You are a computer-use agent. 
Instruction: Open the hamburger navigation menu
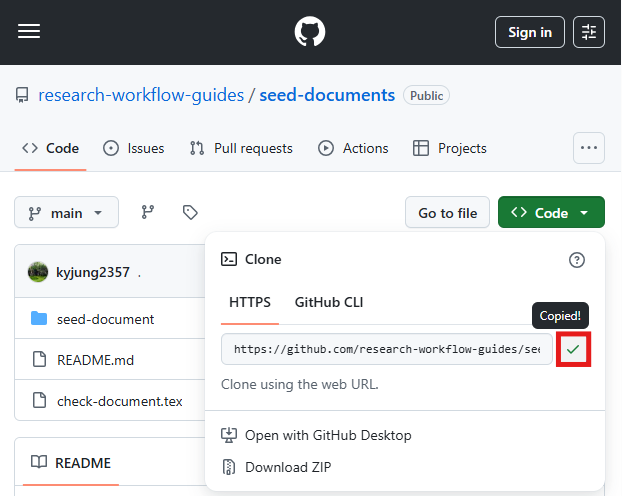point(29,31)
